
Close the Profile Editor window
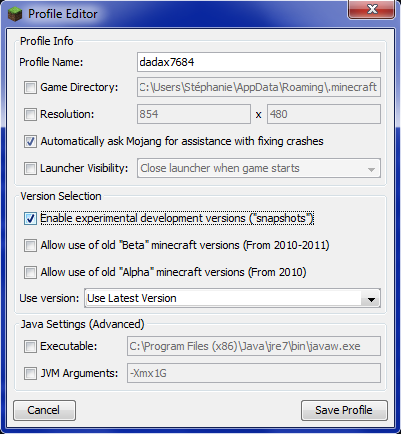372,9
